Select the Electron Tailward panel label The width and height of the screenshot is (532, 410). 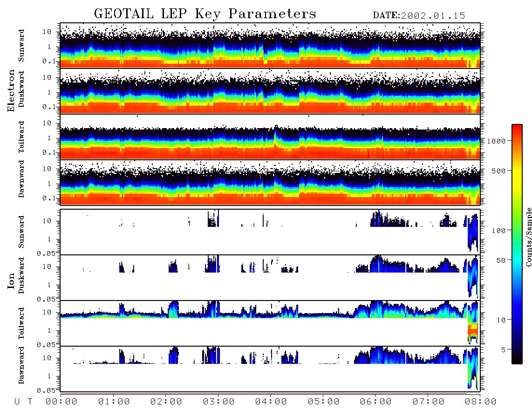click(x=21, y=137)
